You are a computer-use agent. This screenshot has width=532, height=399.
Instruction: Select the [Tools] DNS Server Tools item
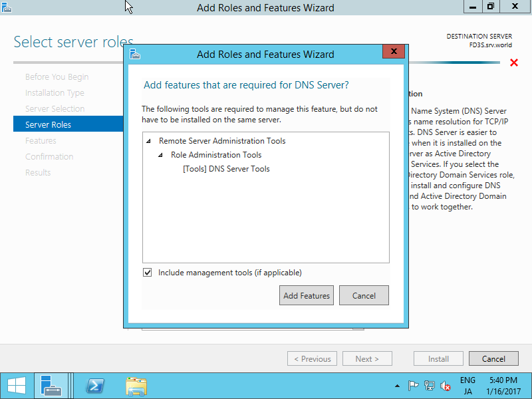coord(226,169)
